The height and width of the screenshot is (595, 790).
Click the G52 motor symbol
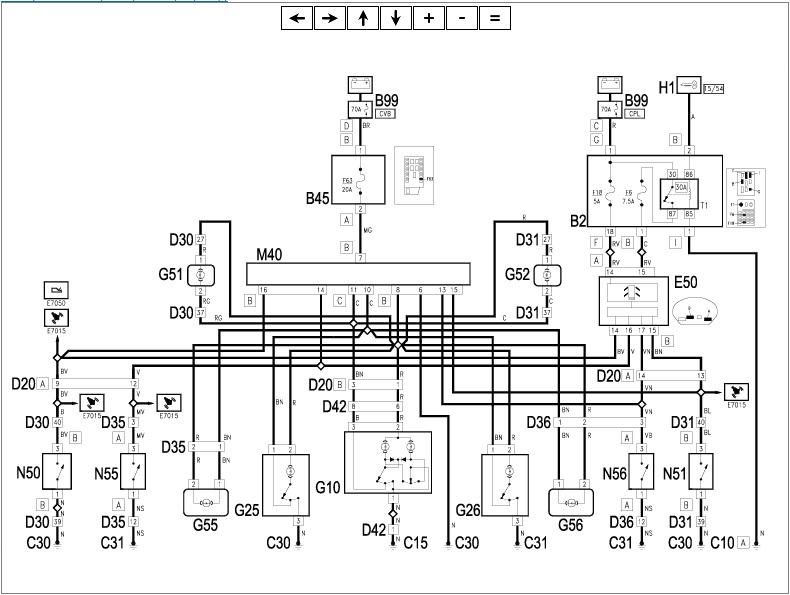click(x=547, y=276)
